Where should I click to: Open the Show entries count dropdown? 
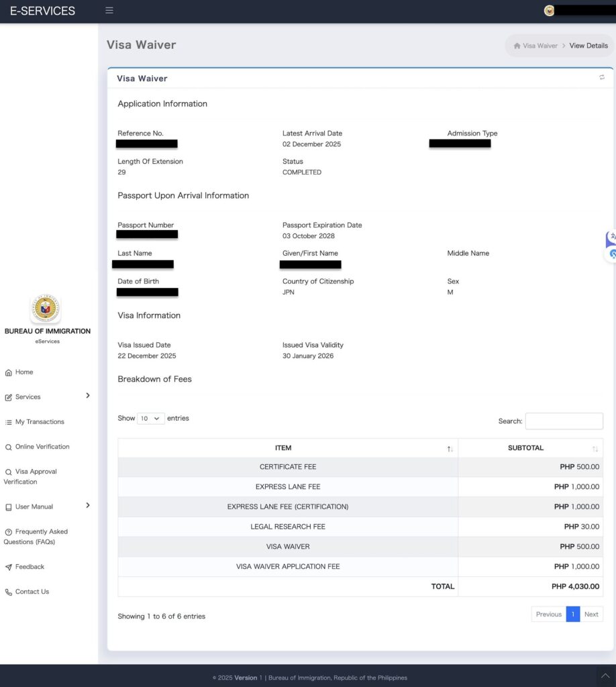point(151,418)
